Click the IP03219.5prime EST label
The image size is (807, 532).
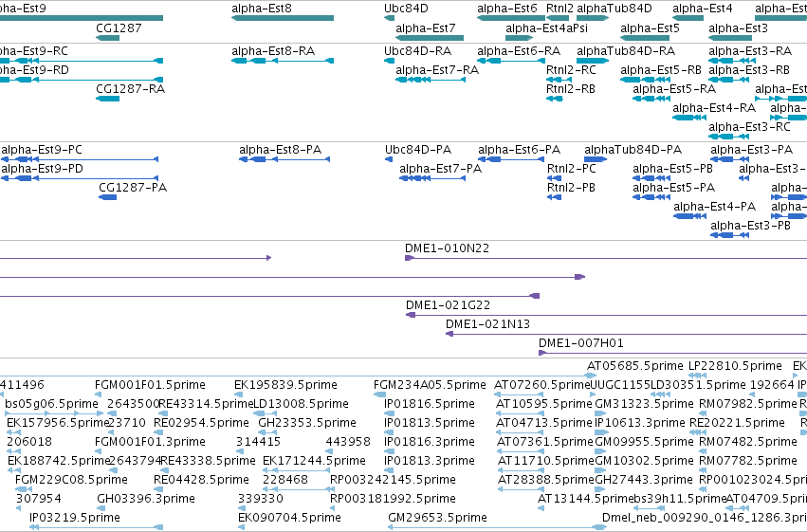point(75,517)
